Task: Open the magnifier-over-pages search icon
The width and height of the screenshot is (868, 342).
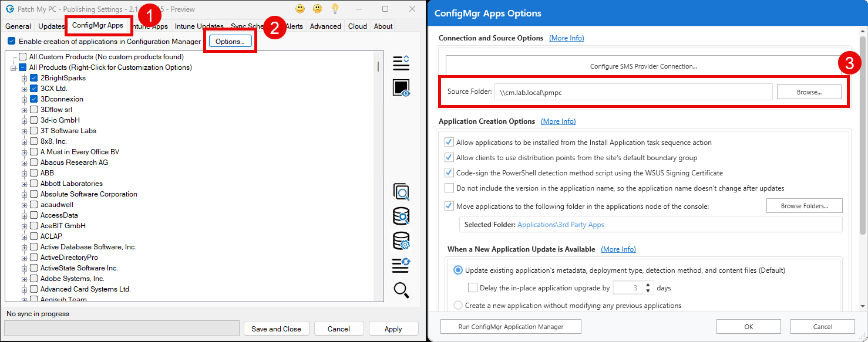Action: [402, 191]
